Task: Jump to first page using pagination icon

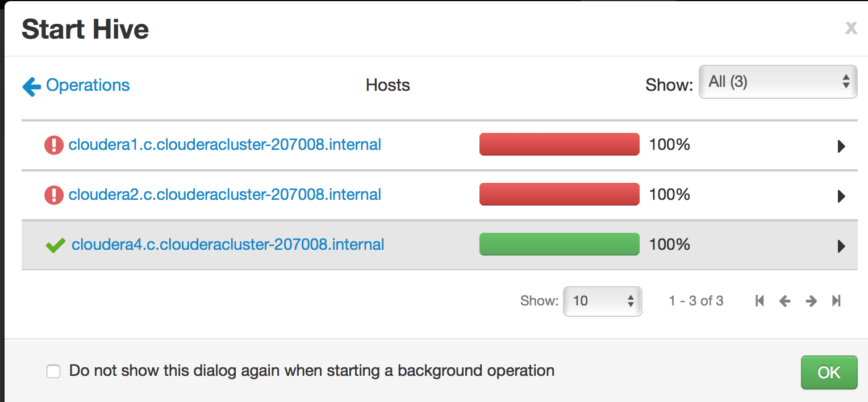Action: [759, 301]
